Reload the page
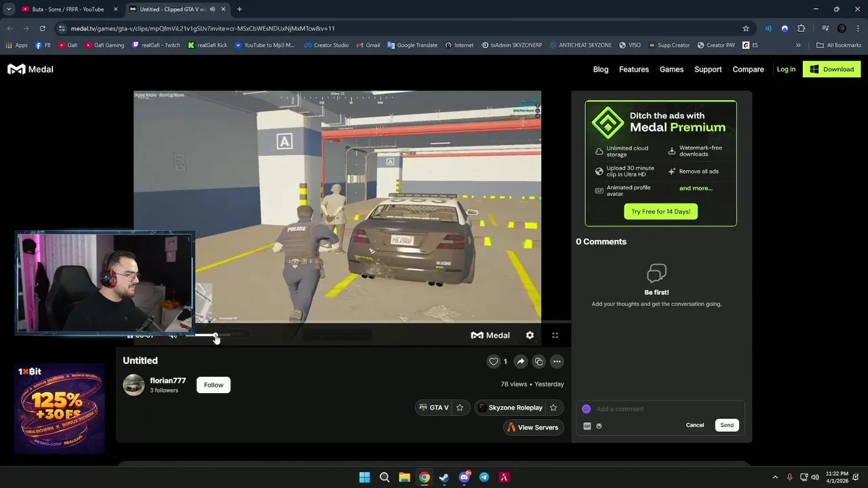This screenshot has height=488, width=868. point(42,28)
